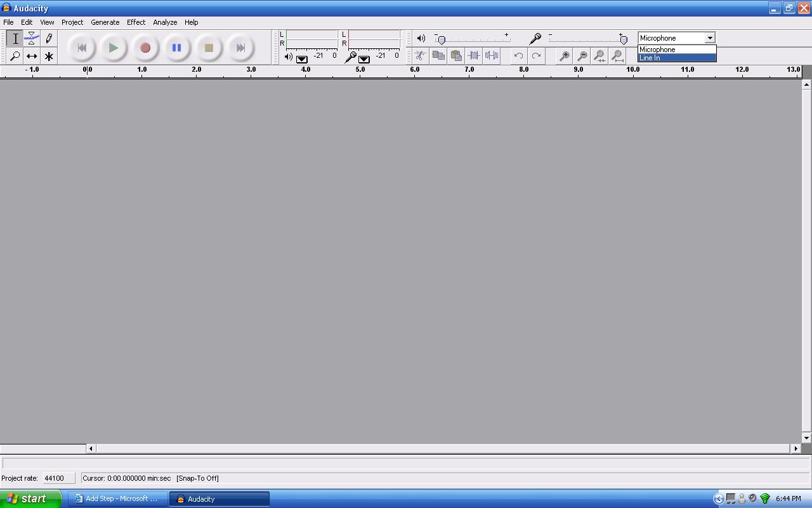This screenshot has width=812, height=508.
Task: Click the blue Pause button
Action: click(x=177, y=48)
